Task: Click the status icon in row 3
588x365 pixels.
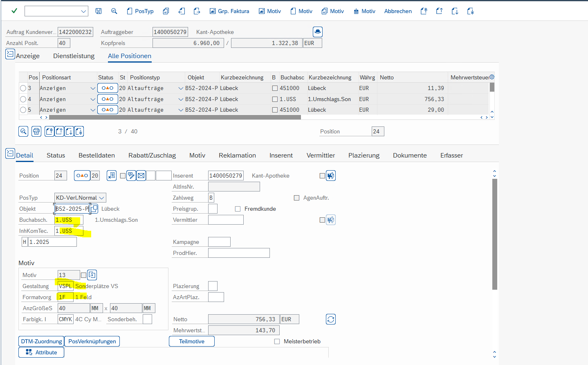Action: coord(108,88)
